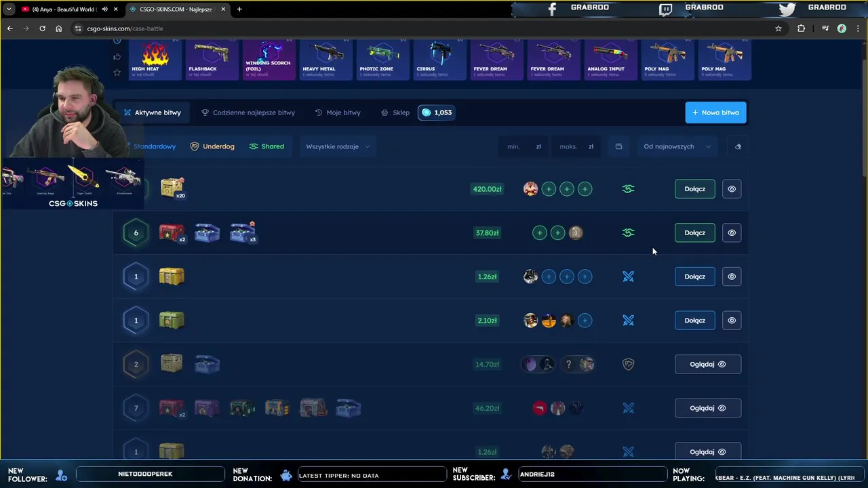Open the High Heat skin drop card
Viewport: 868px width, 488px height.
154,60
